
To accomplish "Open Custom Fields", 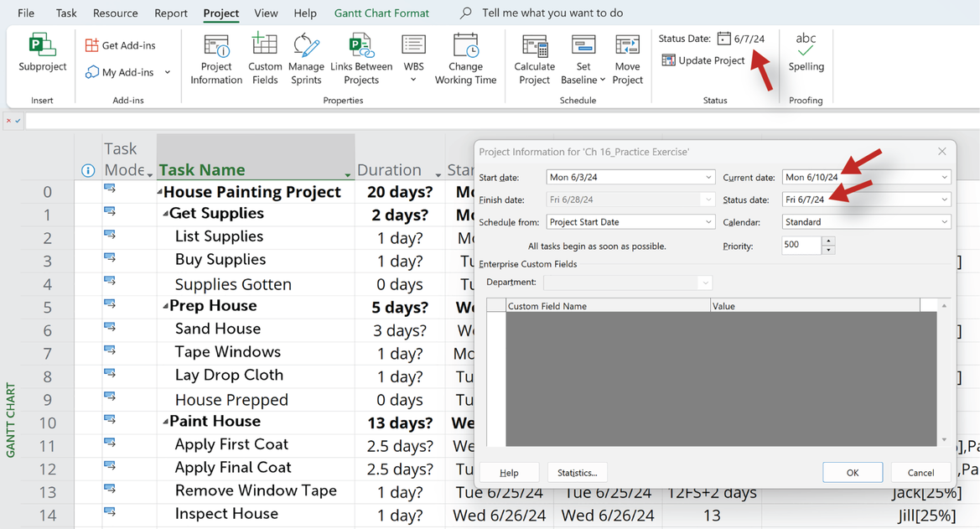I will (264, 60).
